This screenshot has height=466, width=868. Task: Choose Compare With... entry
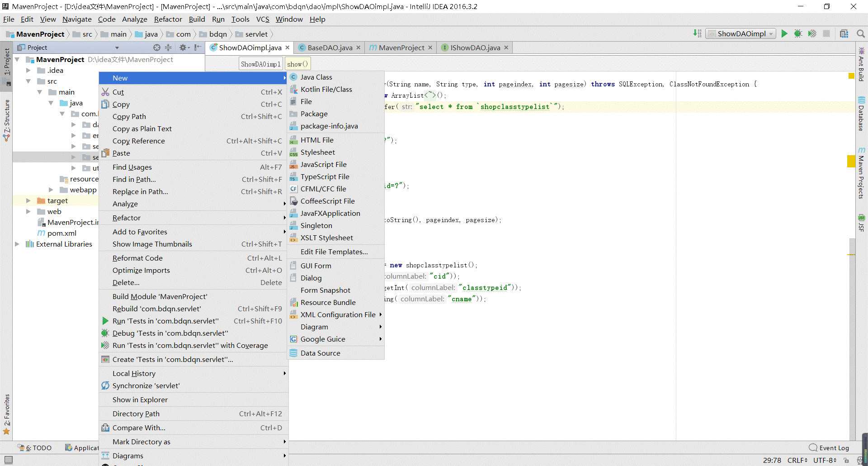point(193,428)
